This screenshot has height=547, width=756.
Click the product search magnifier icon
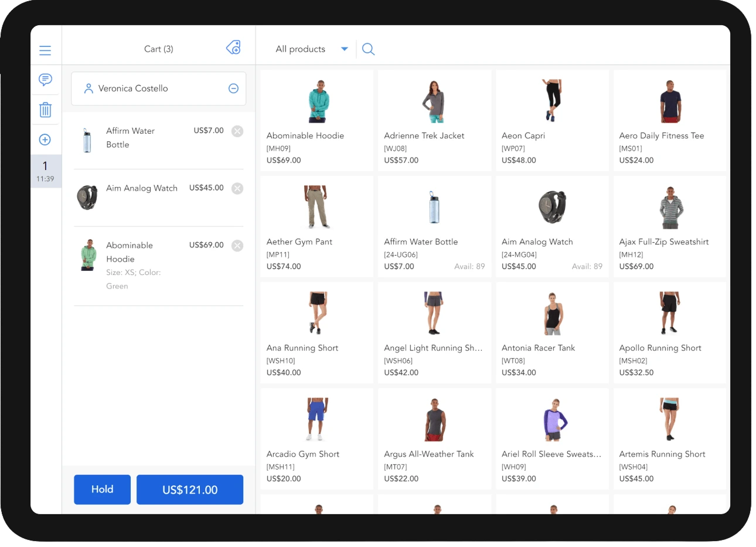coord(368,49)
